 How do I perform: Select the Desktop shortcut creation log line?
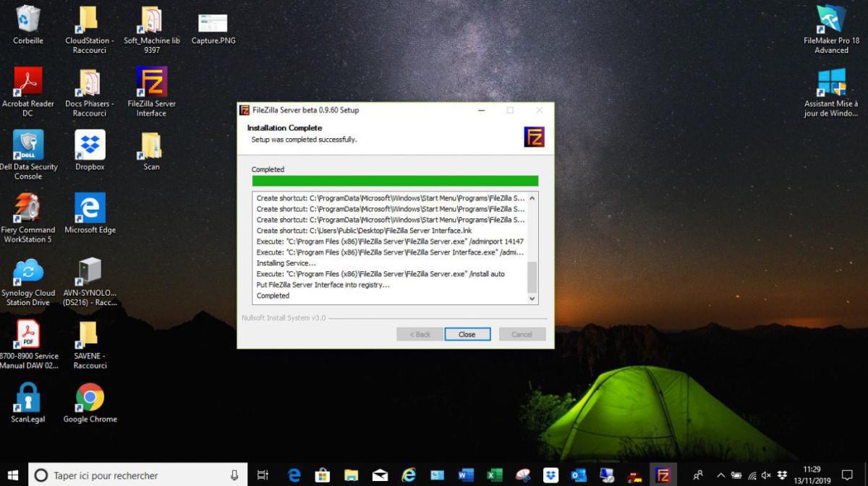(x=364, y=231)
